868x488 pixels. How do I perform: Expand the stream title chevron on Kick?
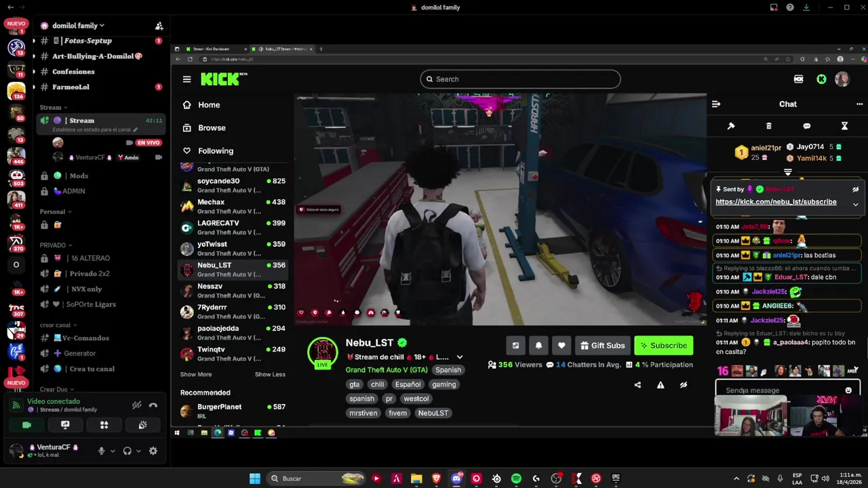point(460,357)
